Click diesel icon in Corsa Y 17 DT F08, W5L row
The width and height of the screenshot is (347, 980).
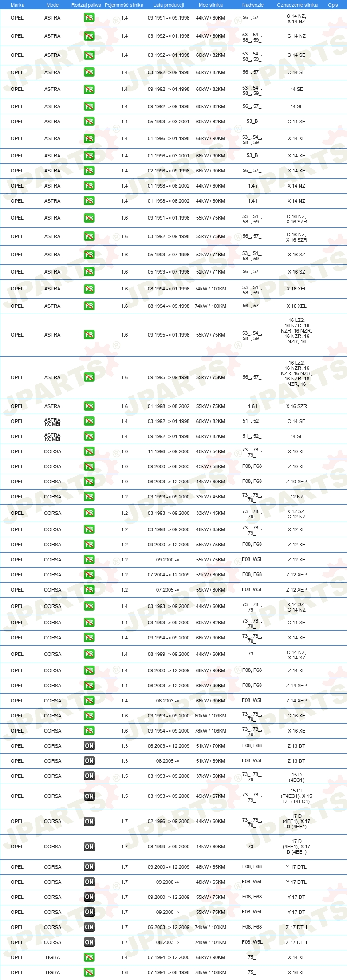tap(89, 912)
